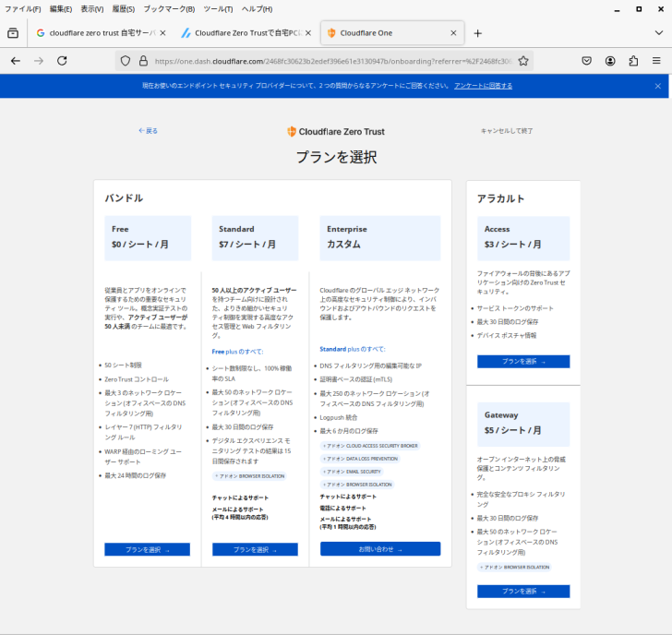Viewport: 672px width, 635px height.
Task: Select the Cloudflare One tab
Action: 392,33
